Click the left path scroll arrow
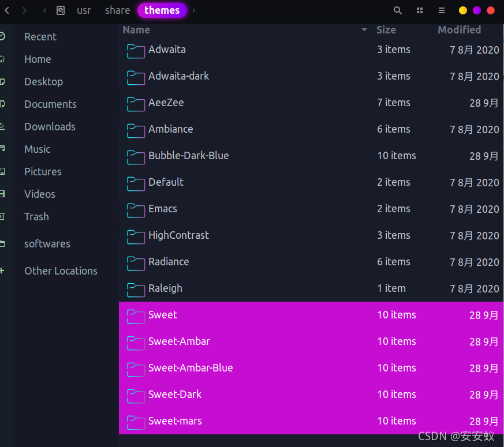 [44, 10]
